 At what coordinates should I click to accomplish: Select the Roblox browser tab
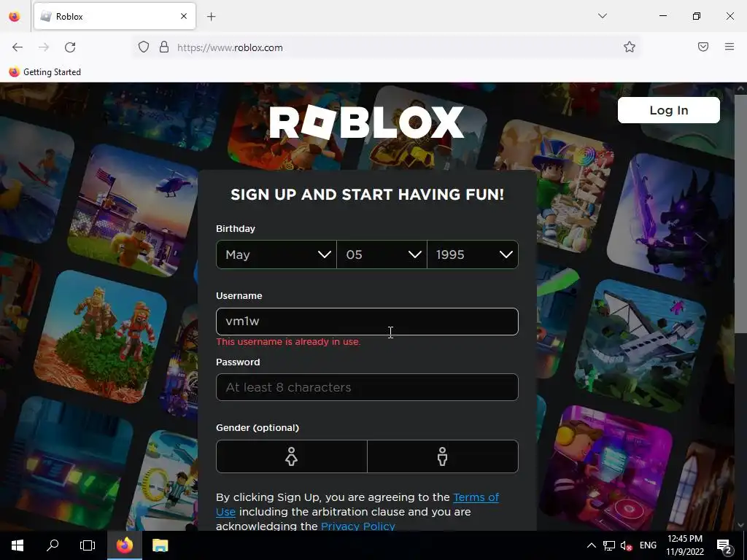(x=115, y=17)
